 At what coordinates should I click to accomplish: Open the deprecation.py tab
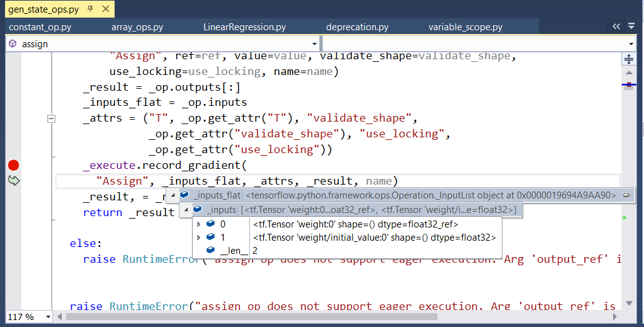[357, 27]
